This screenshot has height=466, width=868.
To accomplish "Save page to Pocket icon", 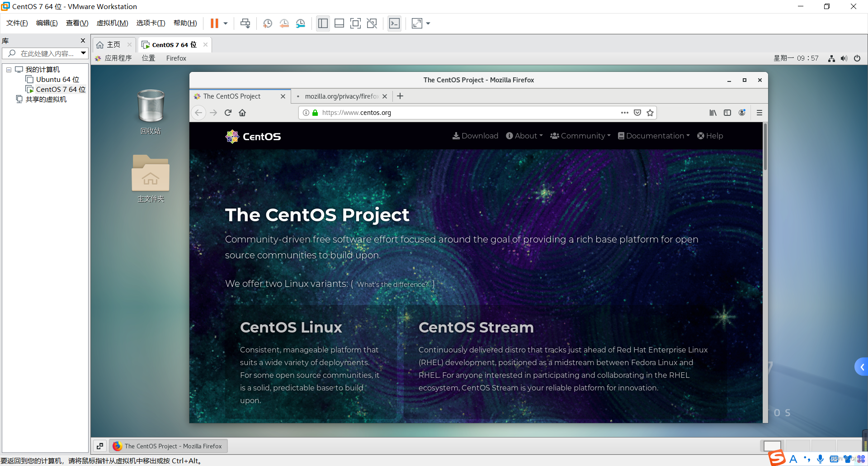I will pyautogui.click(x=637, y=113).
